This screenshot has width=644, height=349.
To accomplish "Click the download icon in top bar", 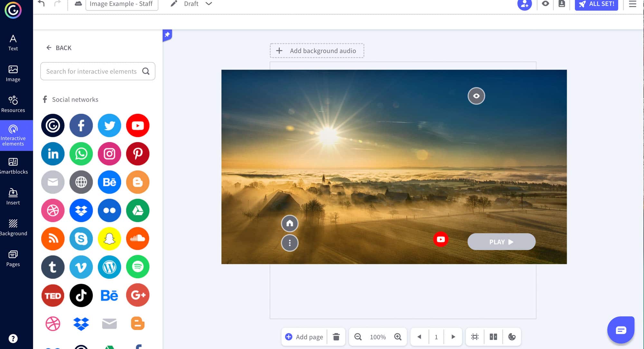I will click(x=562, y=4).
